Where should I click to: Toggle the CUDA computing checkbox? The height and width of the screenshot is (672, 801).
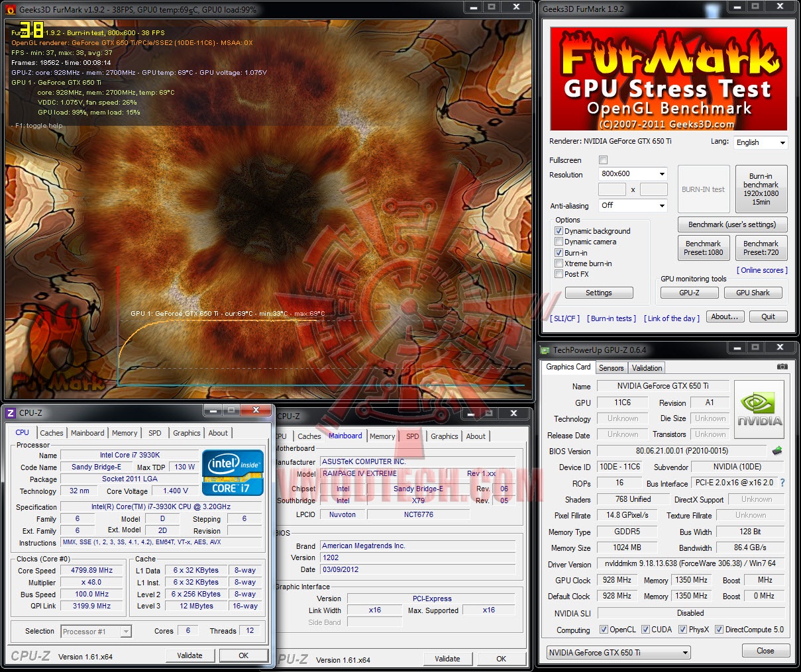point(645,630)
